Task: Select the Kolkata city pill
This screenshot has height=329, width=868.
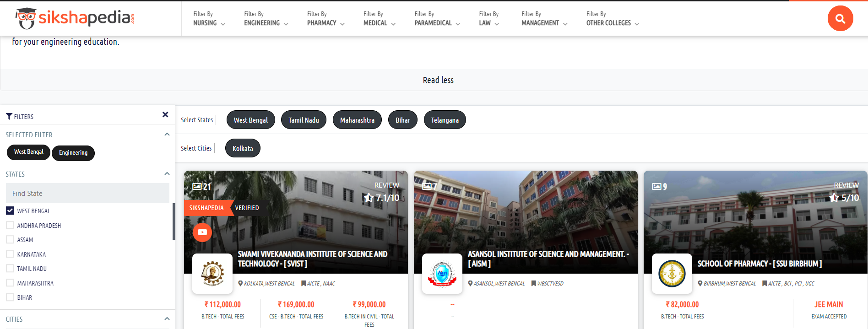Action: [x=243, y=148]
